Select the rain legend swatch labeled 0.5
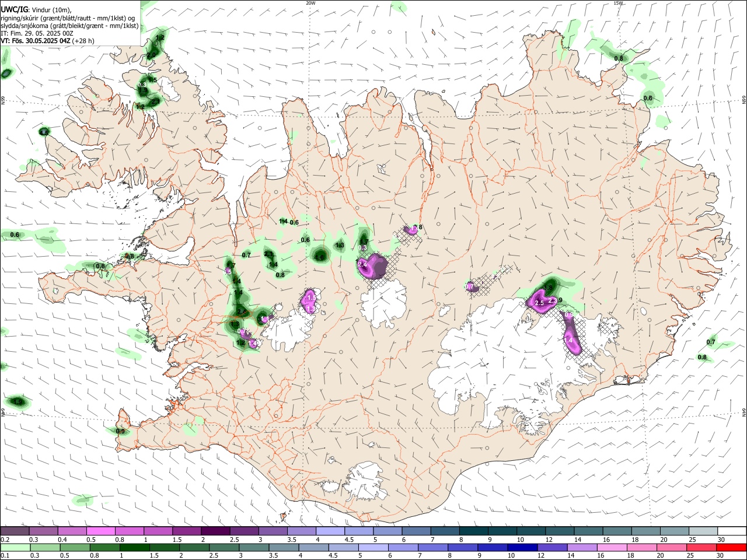This screenshot has width=747, height=560. pos(75,547)
